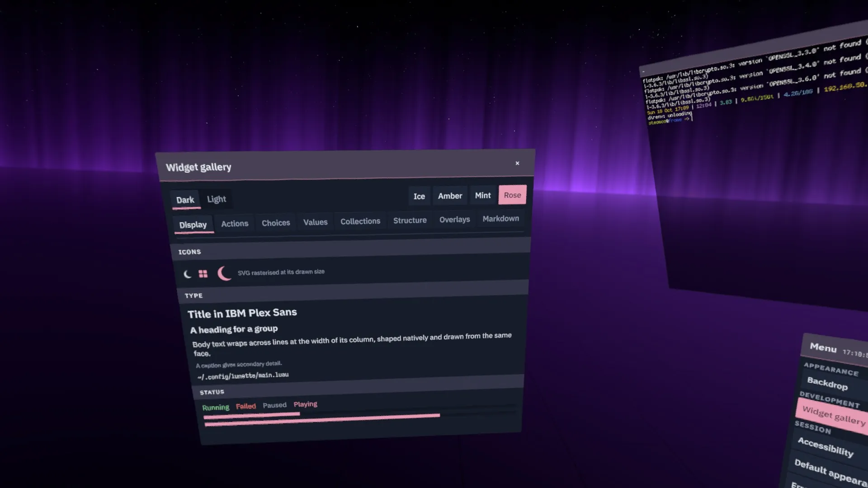Click 'A heading for a group' text
Image resolution: width=868 pixels, height=488 pixels.
pyautogui.click(x=234, y=329)
